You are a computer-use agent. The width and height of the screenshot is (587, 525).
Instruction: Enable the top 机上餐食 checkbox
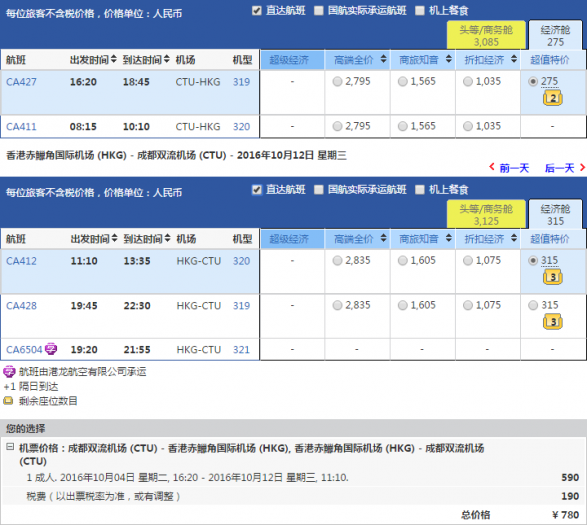(x=420, y=10)
